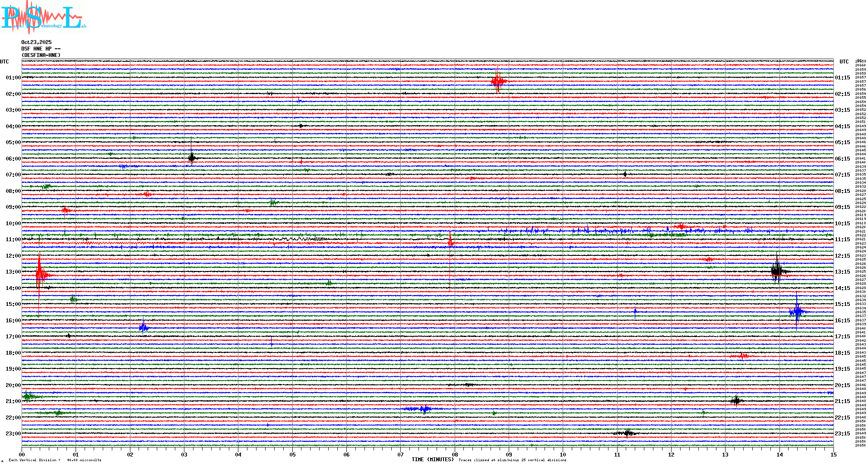Click the PSL seismology lab logo

pyautogui.click(x=42, y=17)
